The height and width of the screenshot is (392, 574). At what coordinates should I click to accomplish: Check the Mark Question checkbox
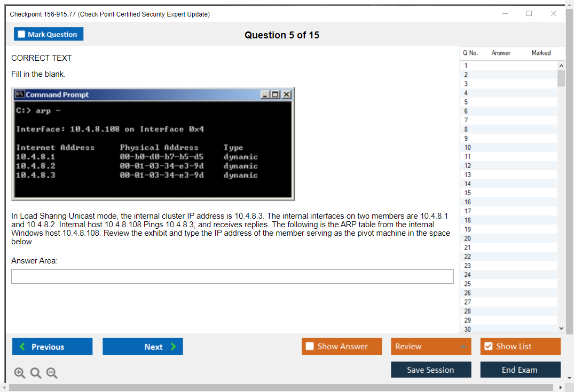[x=22, y=34]
